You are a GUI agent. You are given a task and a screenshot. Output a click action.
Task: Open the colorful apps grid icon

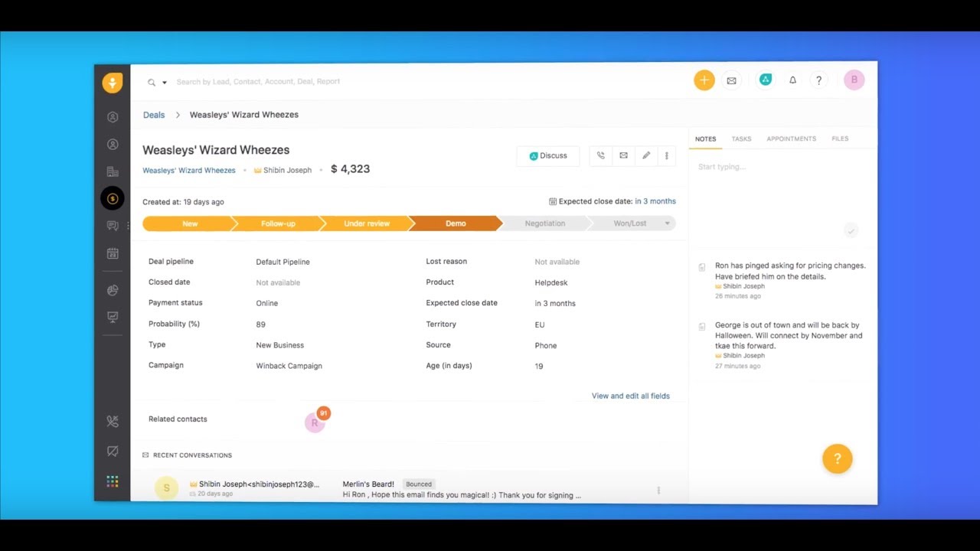pos(113,481)
